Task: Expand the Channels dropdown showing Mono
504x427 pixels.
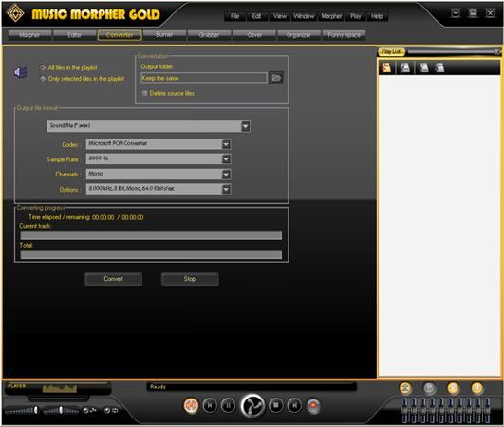Action: 226,174
